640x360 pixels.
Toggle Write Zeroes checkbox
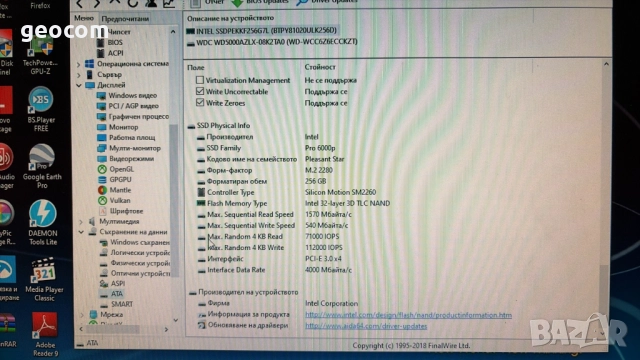pyautogui.click(x=200, y=102)
